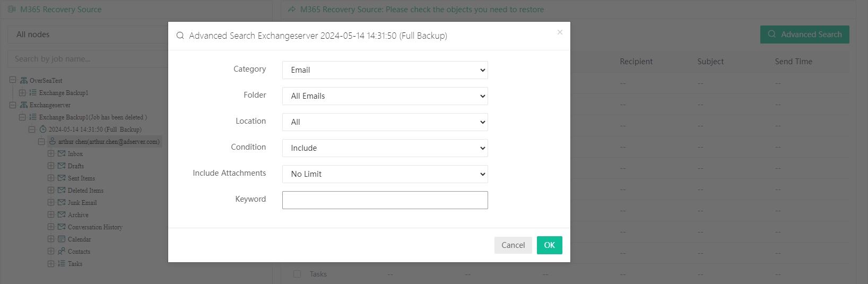Click the Calendar folder icon in tree

coord(62,239)
